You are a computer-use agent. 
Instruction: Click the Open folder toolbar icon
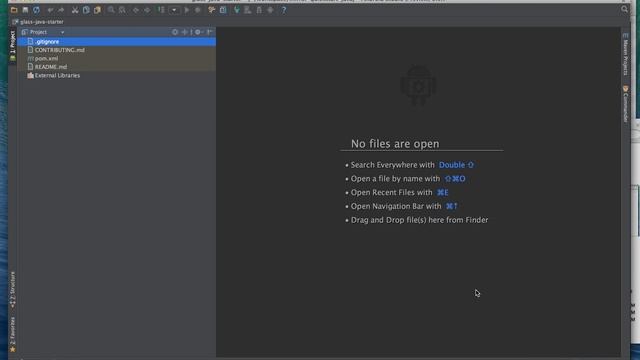(14, 10)
